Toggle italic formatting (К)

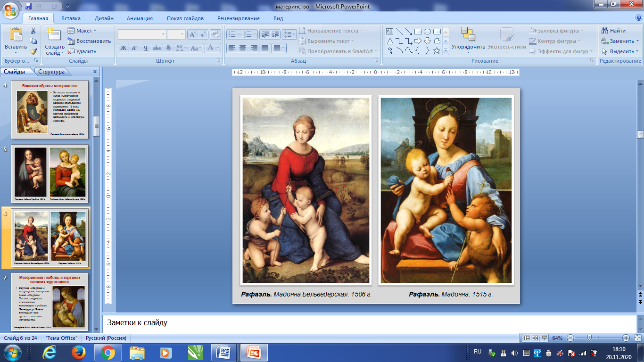point(134,48)
